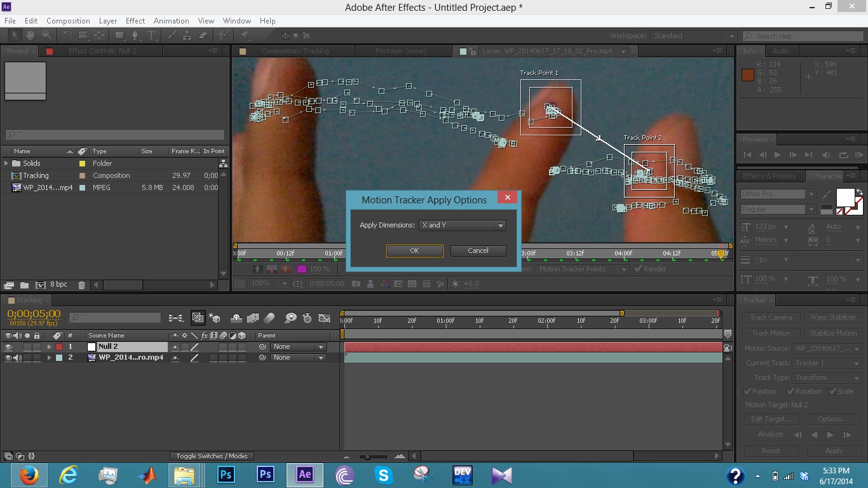Toggle the Live Update timeline button
The width and height of the screenshot is (868, 488).
(198, 318)
